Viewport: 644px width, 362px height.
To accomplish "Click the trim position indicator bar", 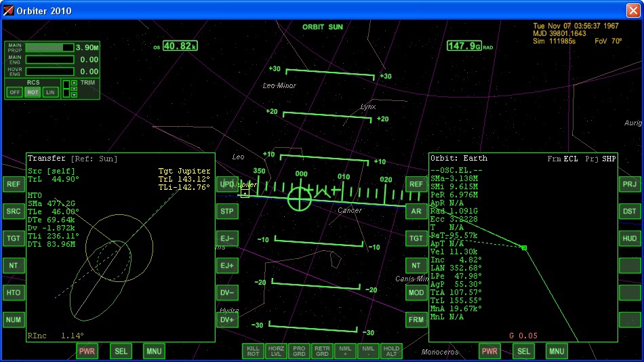I will point(66,89).
